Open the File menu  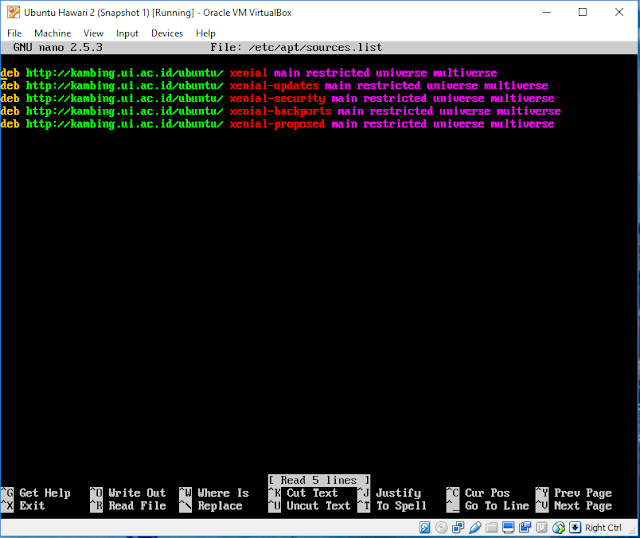tap(14, 33)
